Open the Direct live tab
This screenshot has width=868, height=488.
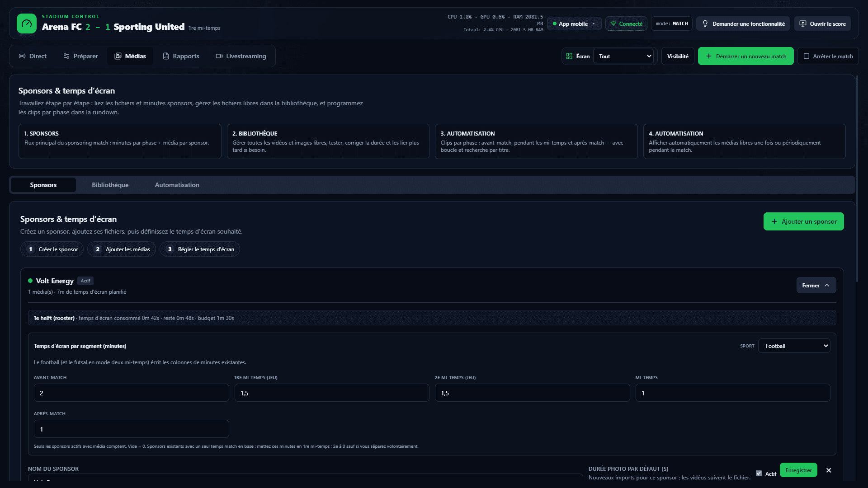coord(33,56)
